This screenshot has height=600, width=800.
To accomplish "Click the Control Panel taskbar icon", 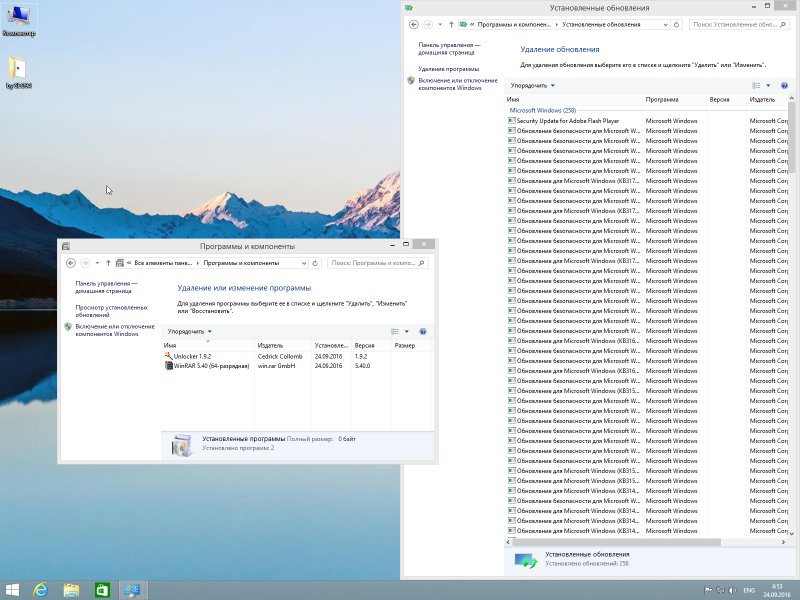I will (x=133, y=590).
